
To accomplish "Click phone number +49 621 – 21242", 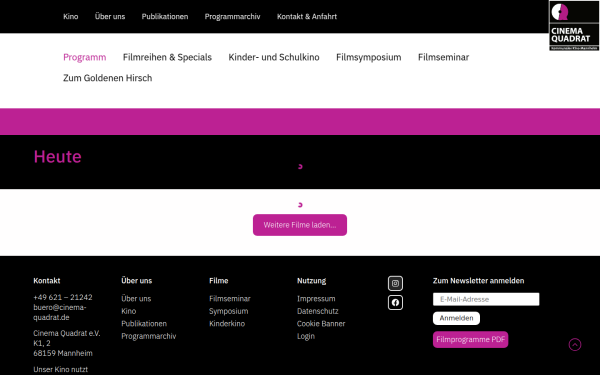I will 63,297.
